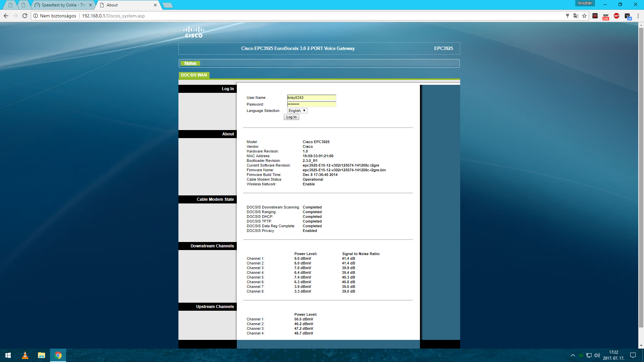This screenshot has width=644, height=362.
Task: Click the Password field
Action: tap(312, 104)
